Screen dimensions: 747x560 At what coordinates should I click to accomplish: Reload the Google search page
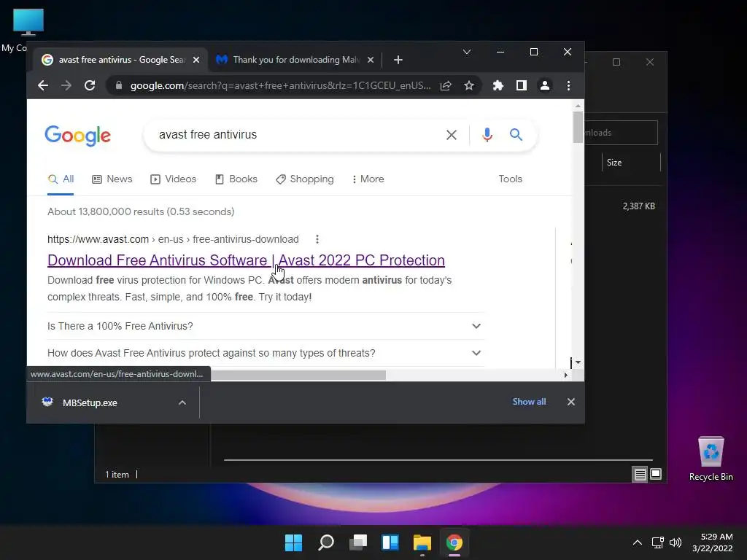tap(90, 86)
